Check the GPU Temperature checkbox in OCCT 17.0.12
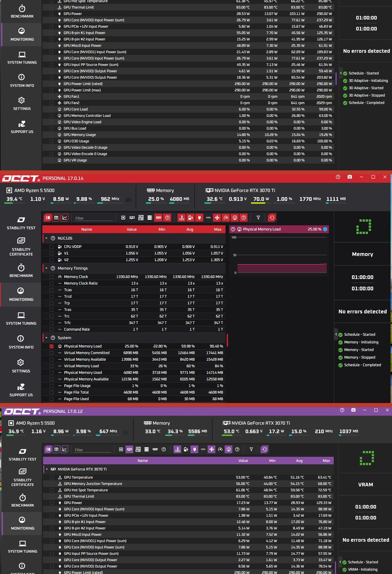 click(52, 478)
